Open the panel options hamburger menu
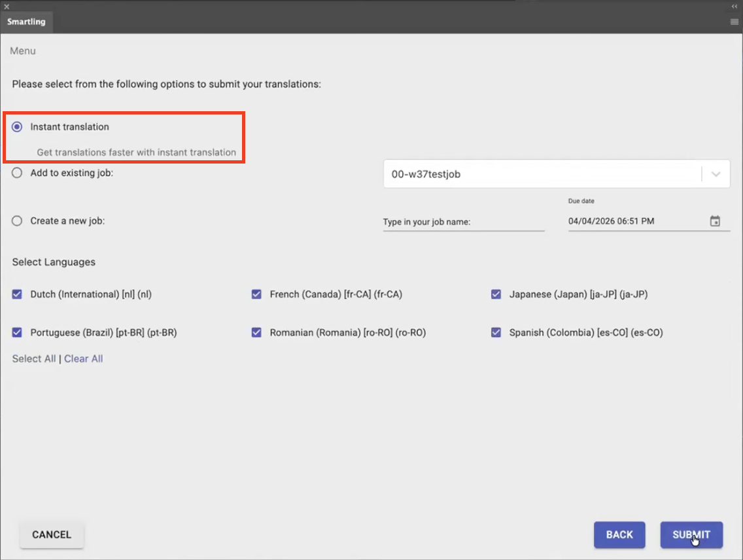This screenshot has width=743, height=560. 733,21
